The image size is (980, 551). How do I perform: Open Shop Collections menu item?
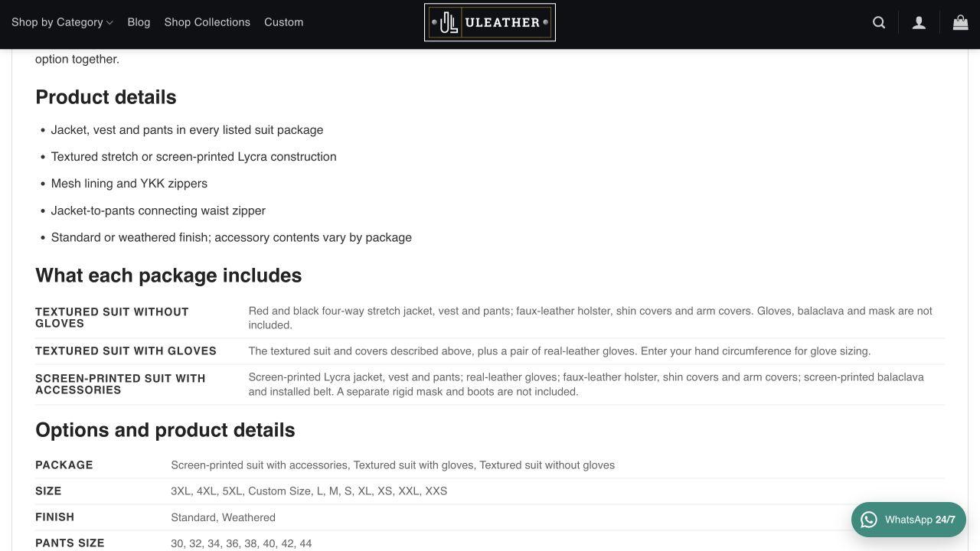pyautogui.click(x=207, y=22)
